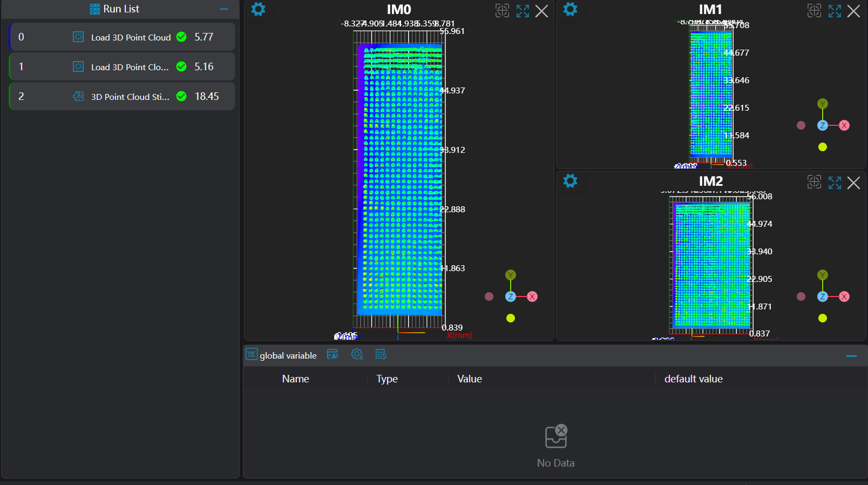Collapse the Run List panel
The width and height of the screenshot is (868, 485).
[223, 9]
